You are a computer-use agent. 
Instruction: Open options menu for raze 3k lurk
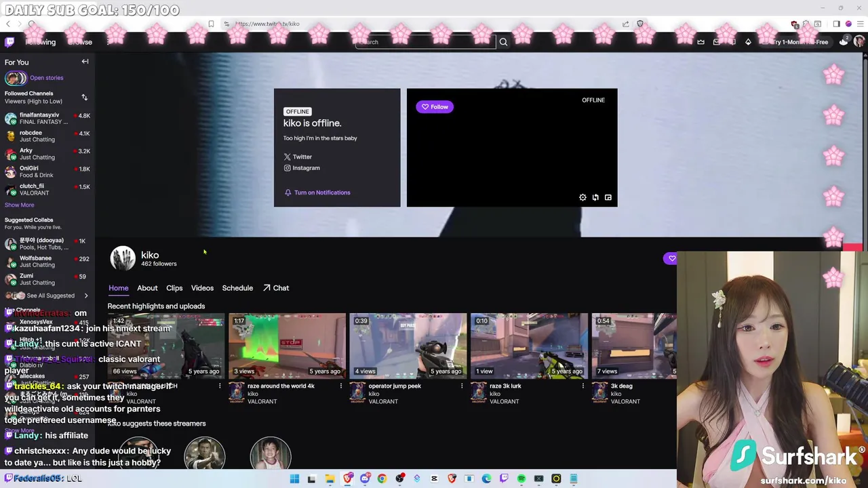tap(583, 386)
